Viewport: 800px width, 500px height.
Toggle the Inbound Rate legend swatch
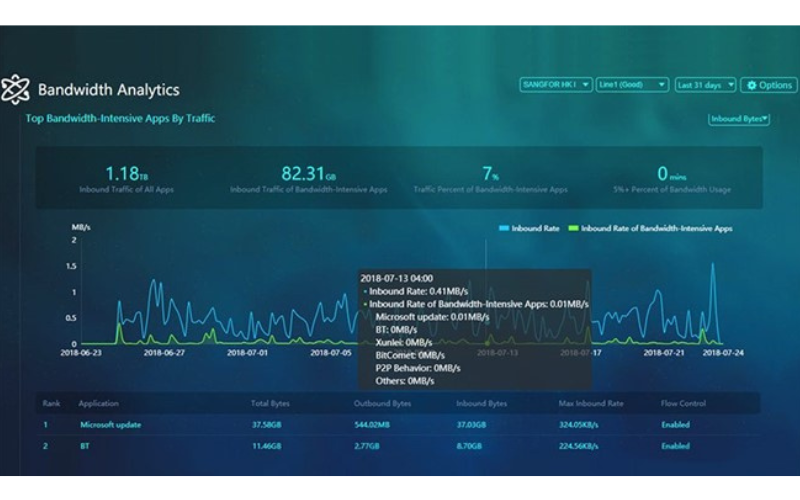504,228
